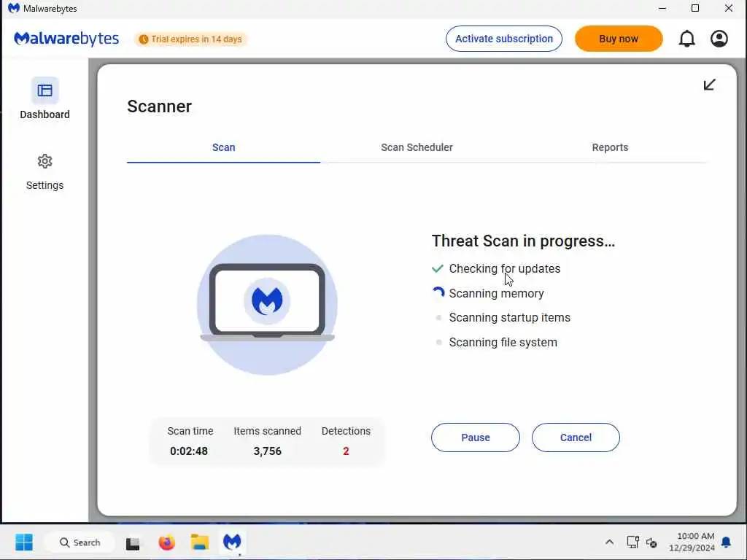Minimize the Malwarebytes window
Viewport: 747px width, 560px height.
[662, 9]
